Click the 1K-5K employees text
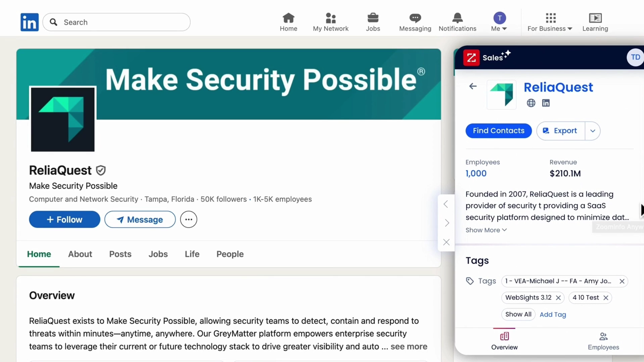 click(282, 199)
